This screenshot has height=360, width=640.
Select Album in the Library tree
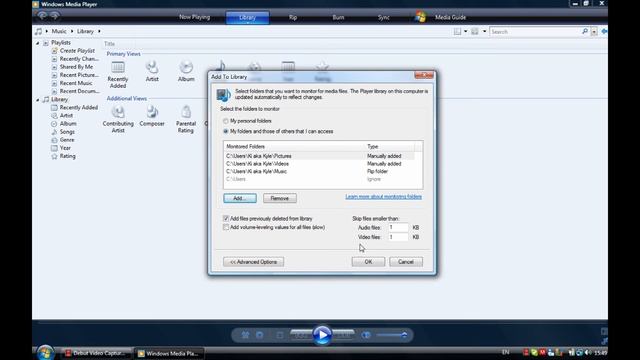tap(68, 124)
